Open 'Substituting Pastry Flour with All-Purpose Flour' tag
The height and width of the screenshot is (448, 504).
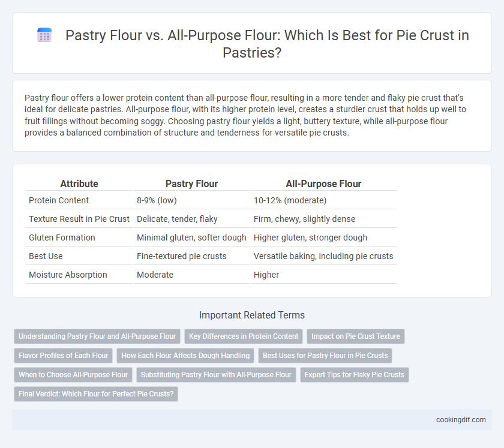click(x=216, y=375)
